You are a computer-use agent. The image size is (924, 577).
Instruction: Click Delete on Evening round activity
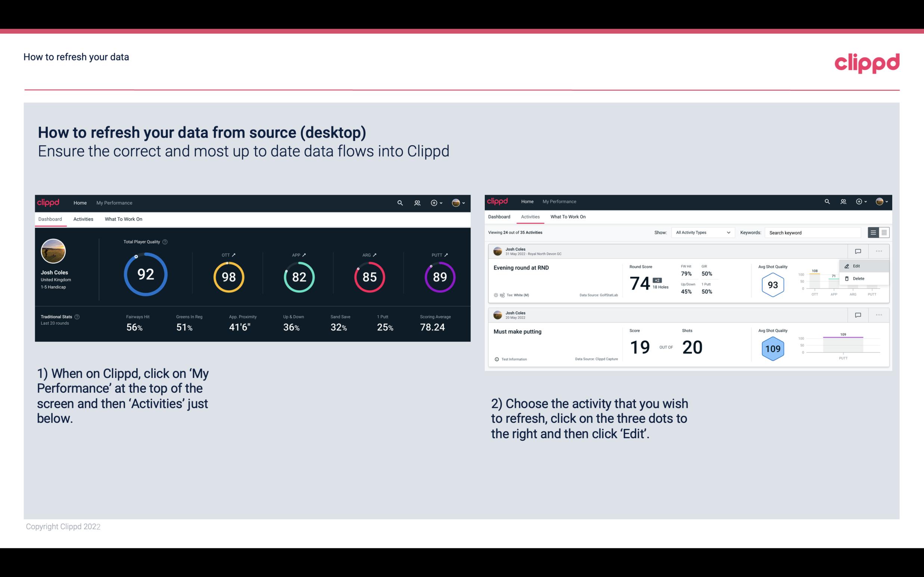pyautogui.click(x=859, y=278)
